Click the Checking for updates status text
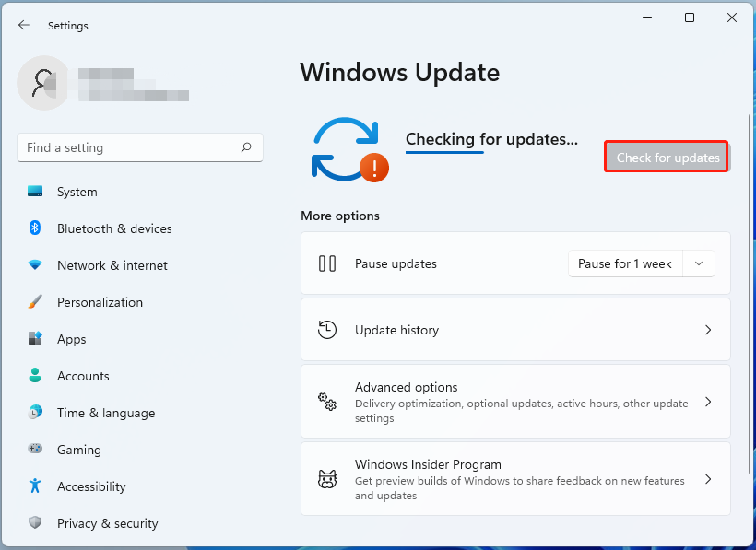 (x=491, y=139)
